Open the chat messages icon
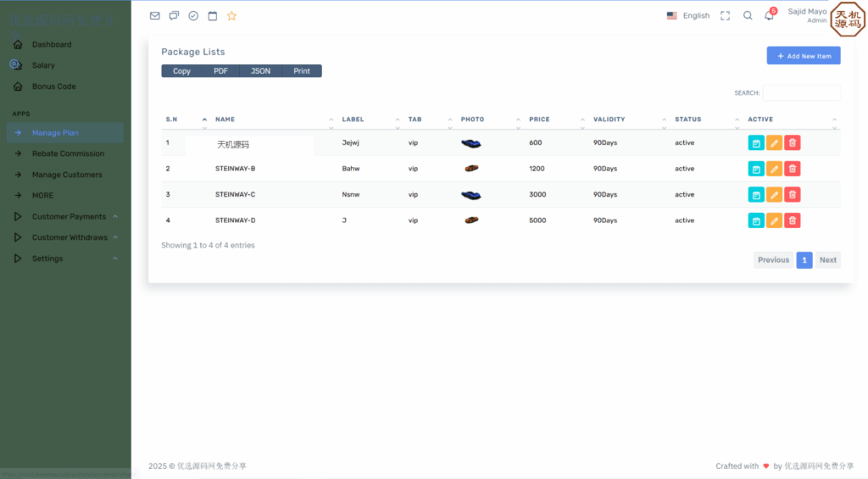The height and width of the screenshot is (479, 868). pos(174,15)
